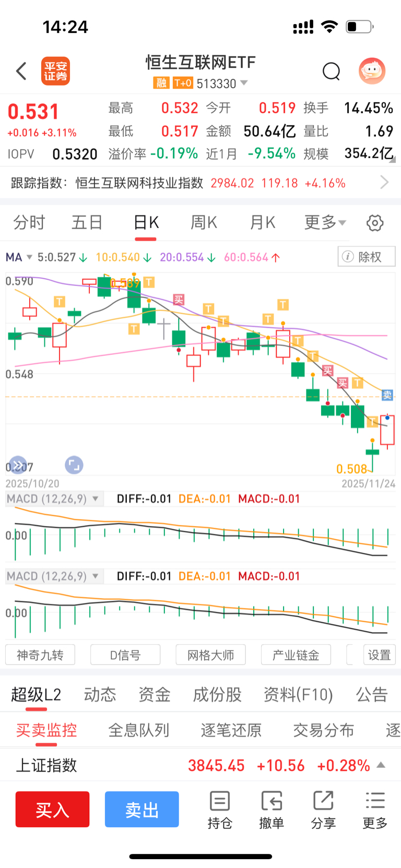Tap the 金额 50.64亿 value
401x868 pixels.
[x=269, y=131]
